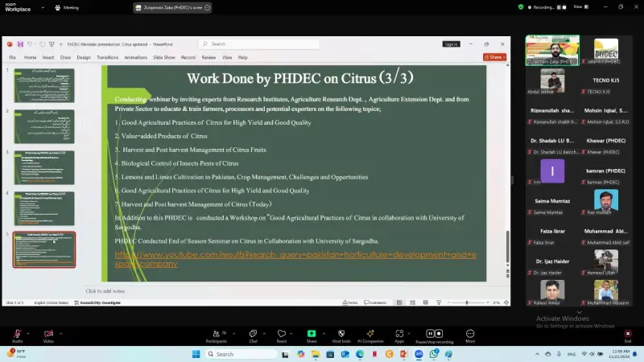Screen dimensions: 644x362
Task: Open the YouTube search results hyperlink
Action: (295, 258)
